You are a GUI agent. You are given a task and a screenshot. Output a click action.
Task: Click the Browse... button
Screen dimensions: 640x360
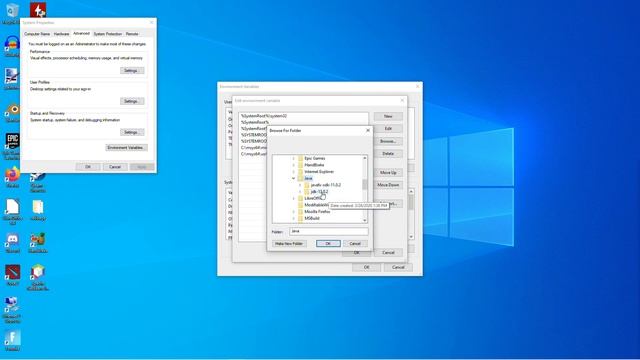tap(388, 141)
